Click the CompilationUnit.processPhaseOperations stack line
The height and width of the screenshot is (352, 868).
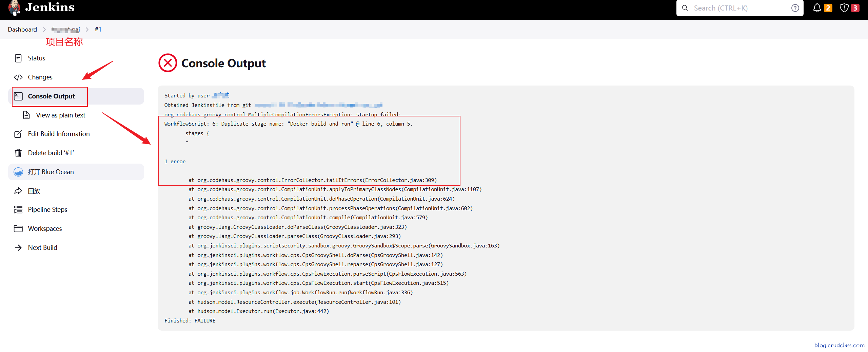[x=331, y=208]
